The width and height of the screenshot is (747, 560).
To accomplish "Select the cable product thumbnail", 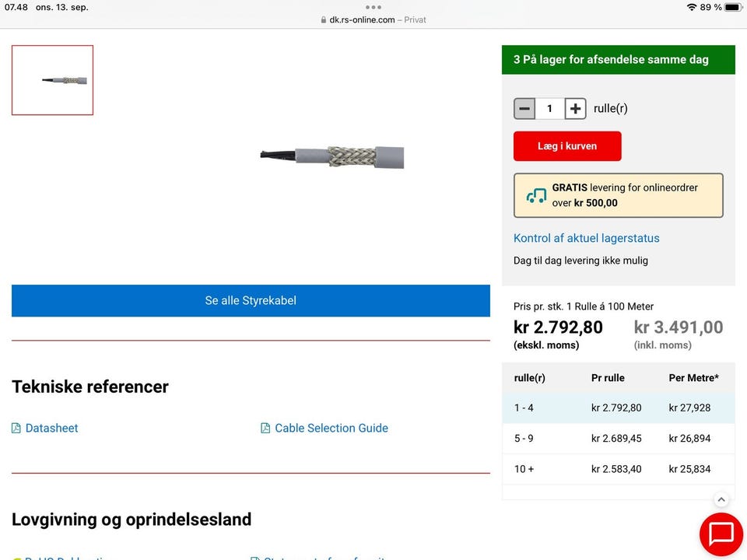I will (52, 80).
